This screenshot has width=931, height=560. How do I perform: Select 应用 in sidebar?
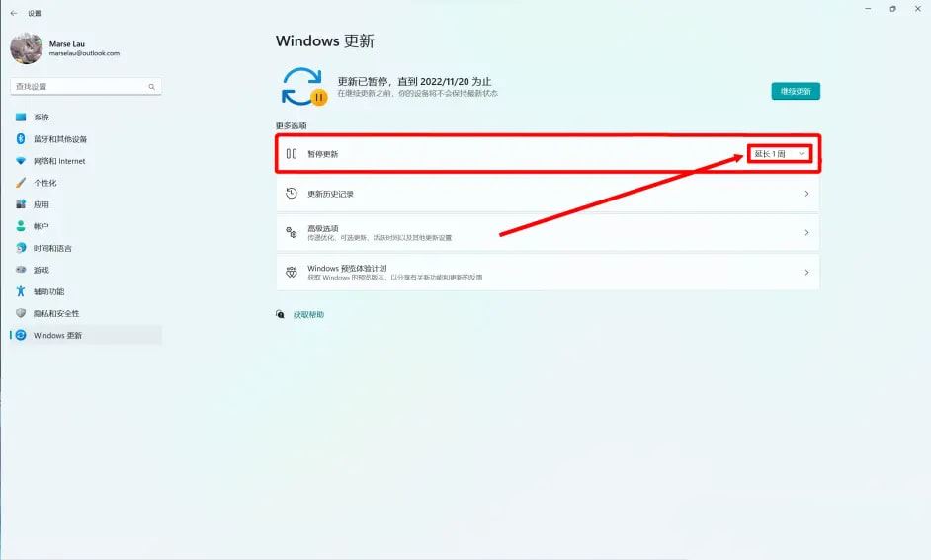86,204
